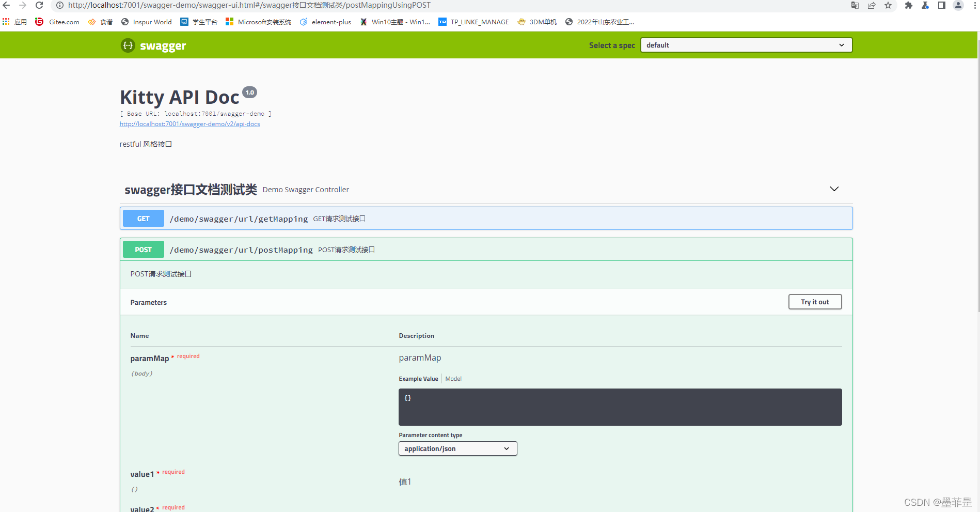Viewport: 980px width, 512px height.
Task: Click the Description column header
Action: tap(417, 336)
